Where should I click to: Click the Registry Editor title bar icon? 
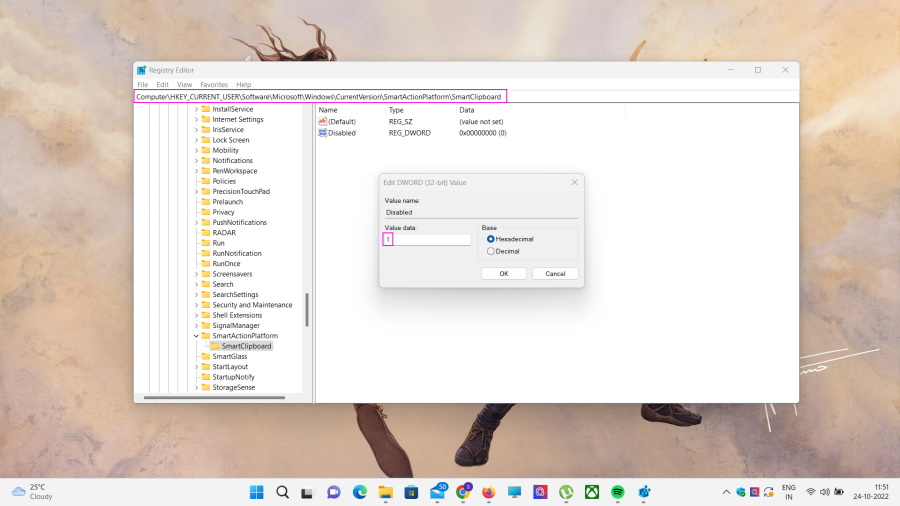point(142,70)
